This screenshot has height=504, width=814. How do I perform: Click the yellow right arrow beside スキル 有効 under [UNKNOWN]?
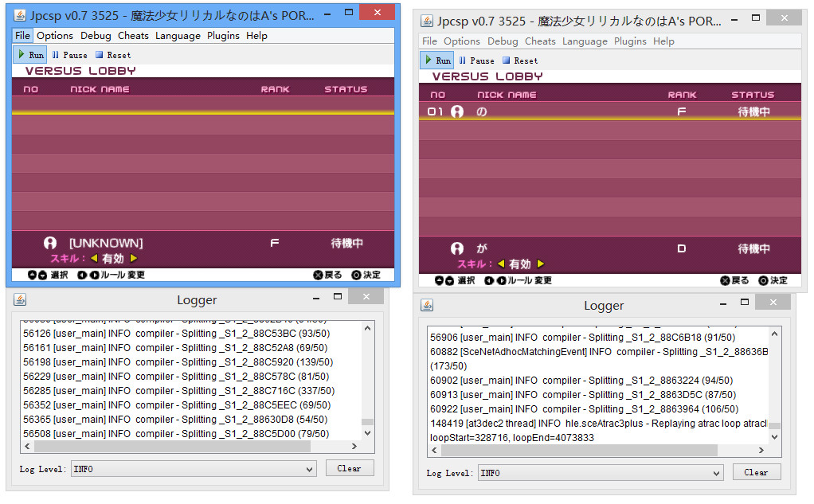(x=134, y=258)
